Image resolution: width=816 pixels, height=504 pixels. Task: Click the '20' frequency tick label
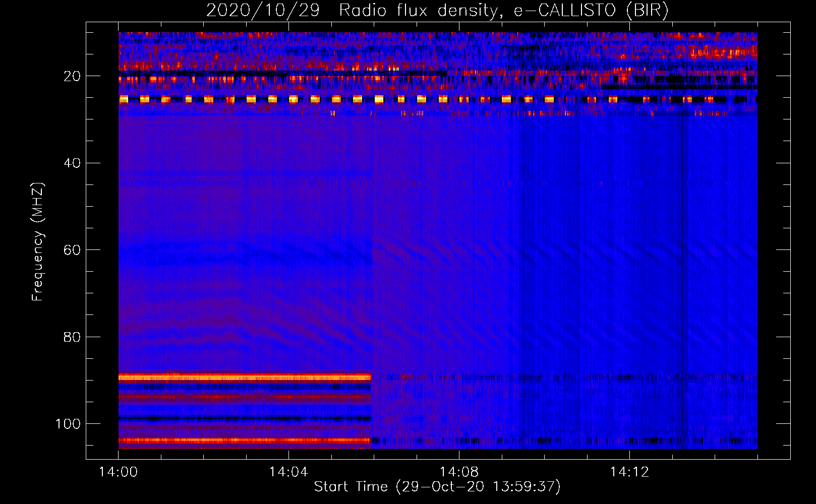coord(72,76)
